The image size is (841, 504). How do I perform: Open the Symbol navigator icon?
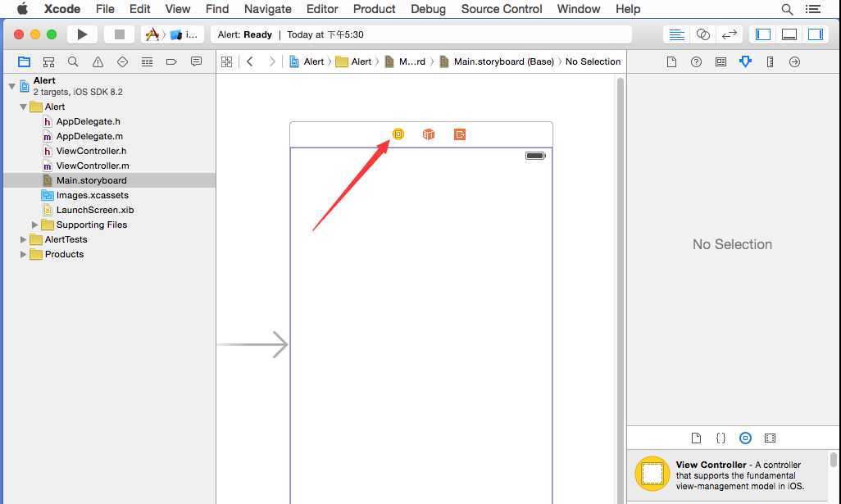(49, 61)
